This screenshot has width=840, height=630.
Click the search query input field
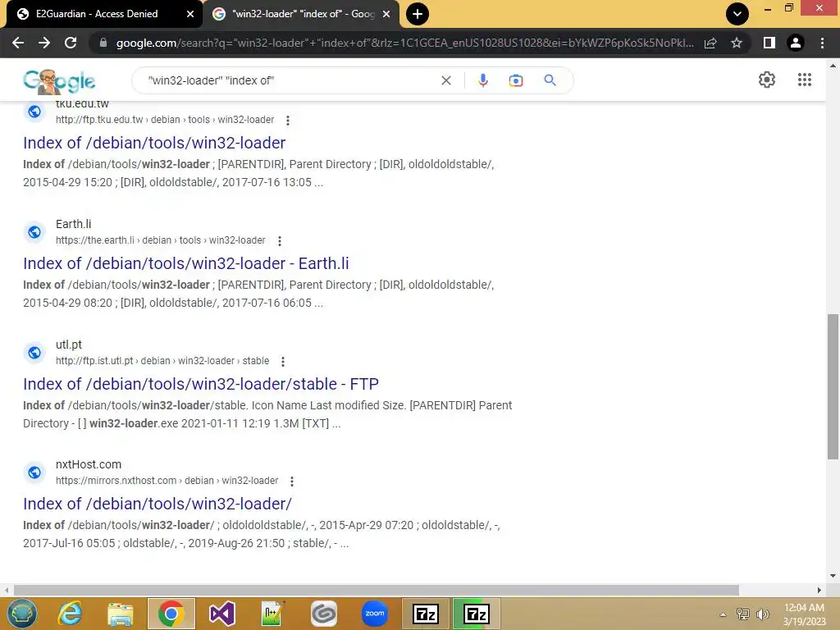tap(290, 80)
